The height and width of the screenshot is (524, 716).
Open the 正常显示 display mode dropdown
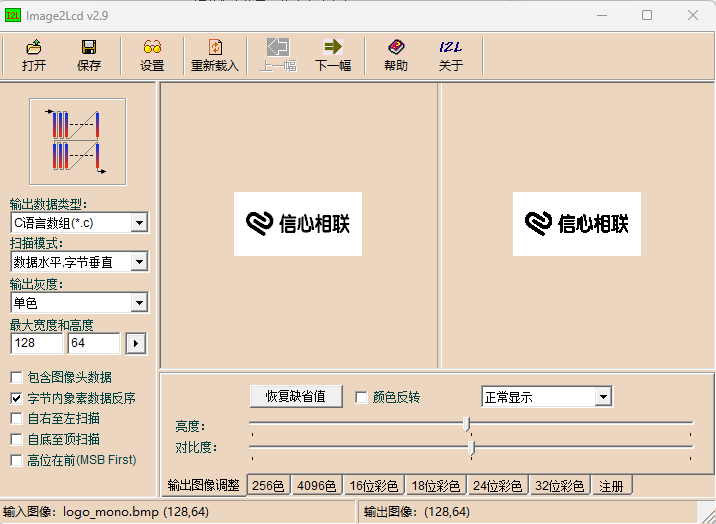pos(603,397)
